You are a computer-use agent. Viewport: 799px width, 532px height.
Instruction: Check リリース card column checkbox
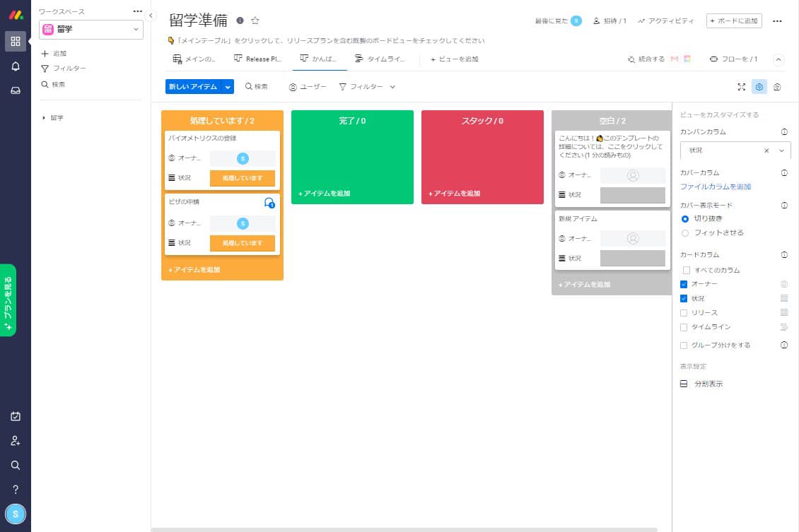[x=684, y=313]
